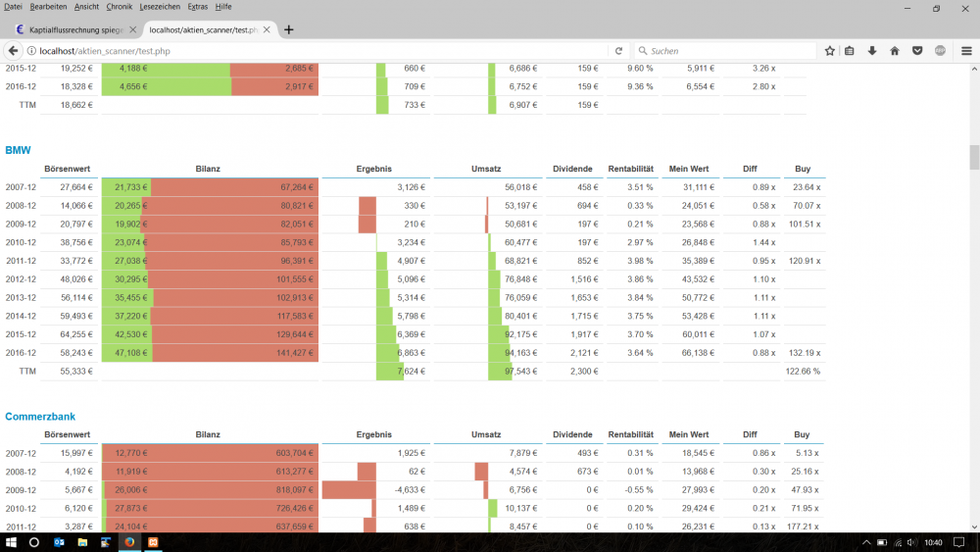The image size is (980, 552).
Task: Click BMW 2007-12 Bilanz value 67,264 €
Action: (x=297, y=187)
